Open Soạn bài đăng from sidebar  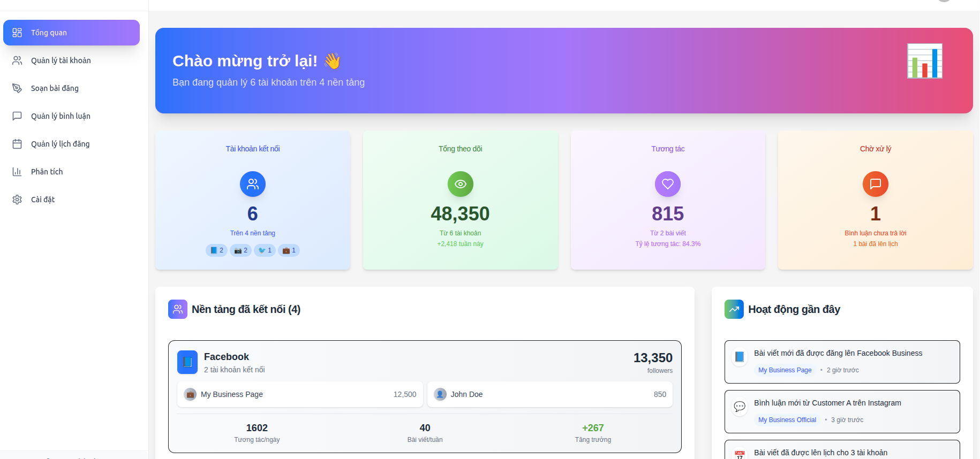coord(55,88)
